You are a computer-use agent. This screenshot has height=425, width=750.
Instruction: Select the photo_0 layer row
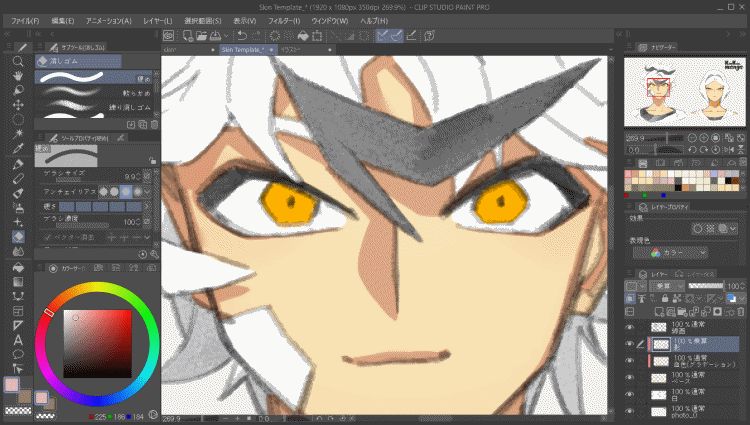coord(693,411)
